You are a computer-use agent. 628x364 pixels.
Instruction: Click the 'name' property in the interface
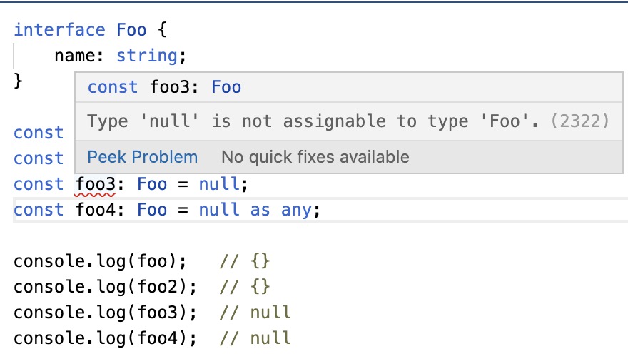[74, 56]
